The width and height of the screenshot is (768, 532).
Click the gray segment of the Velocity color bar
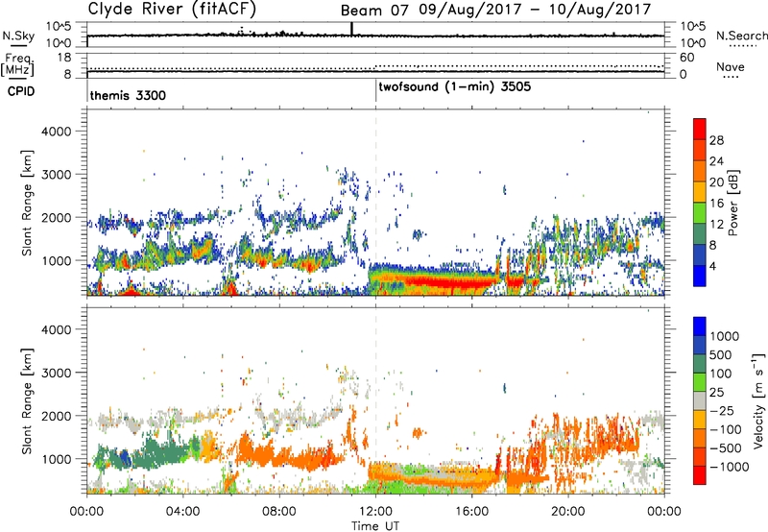(x=700, y=400)
